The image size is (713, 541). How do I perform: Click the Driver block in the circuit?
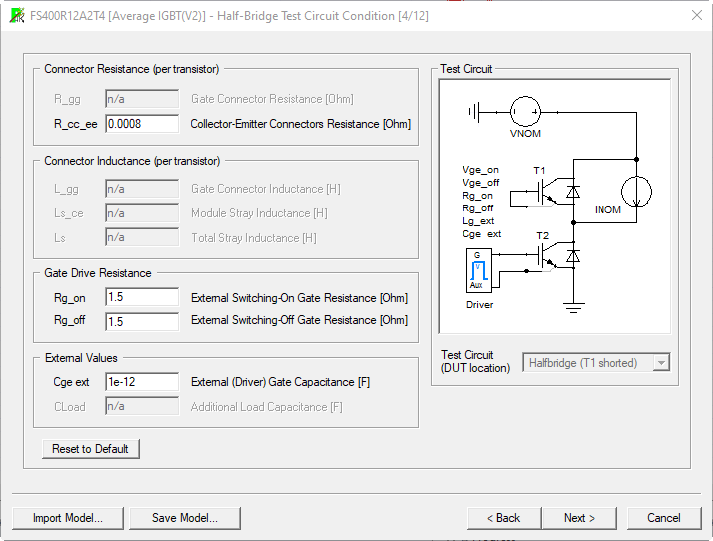477,270
